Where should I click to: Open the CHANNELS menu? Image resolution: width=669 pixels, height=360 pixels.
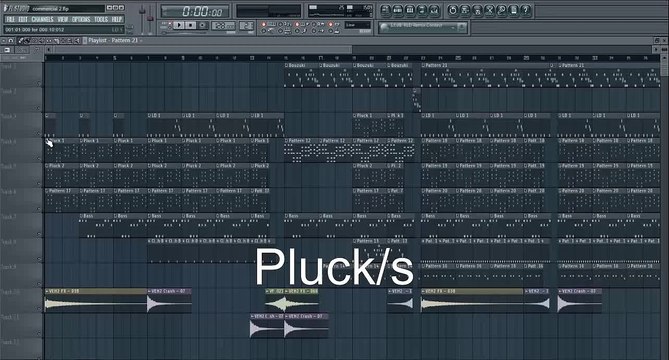pyautogui.click(x=42, y=19)
